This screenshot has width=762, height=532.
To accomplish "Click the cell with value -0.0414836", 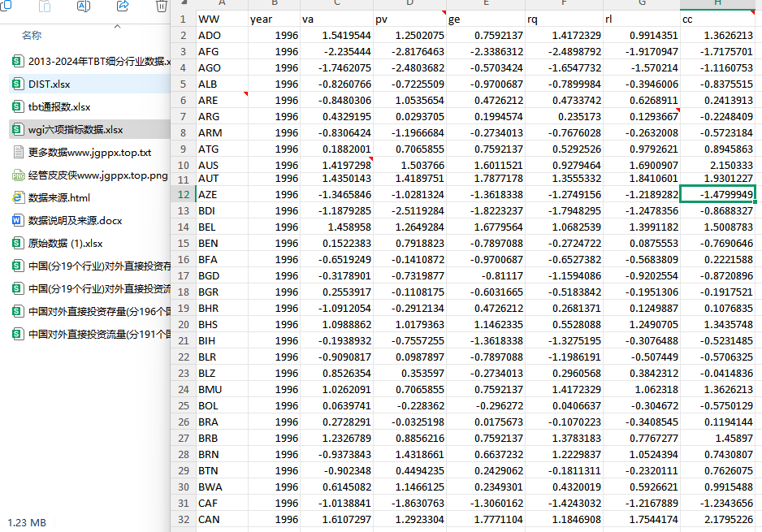I will [718, 374].
